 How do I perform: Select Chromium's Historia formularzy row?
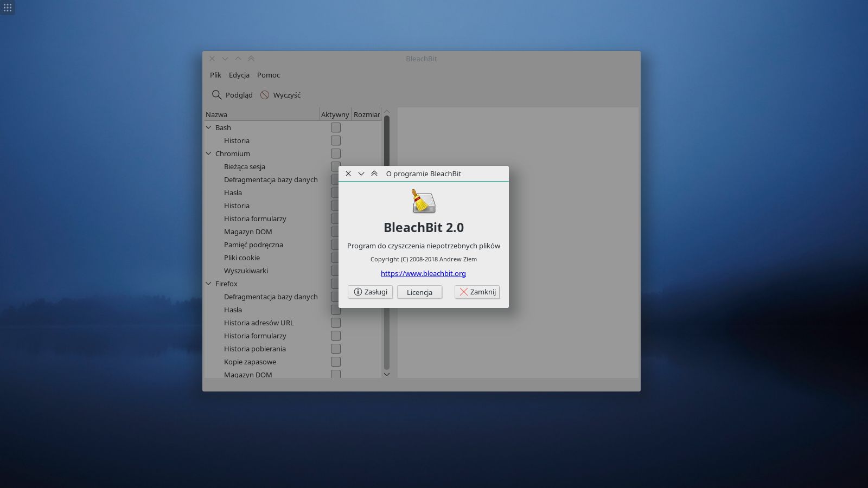[x=255, y=219]
